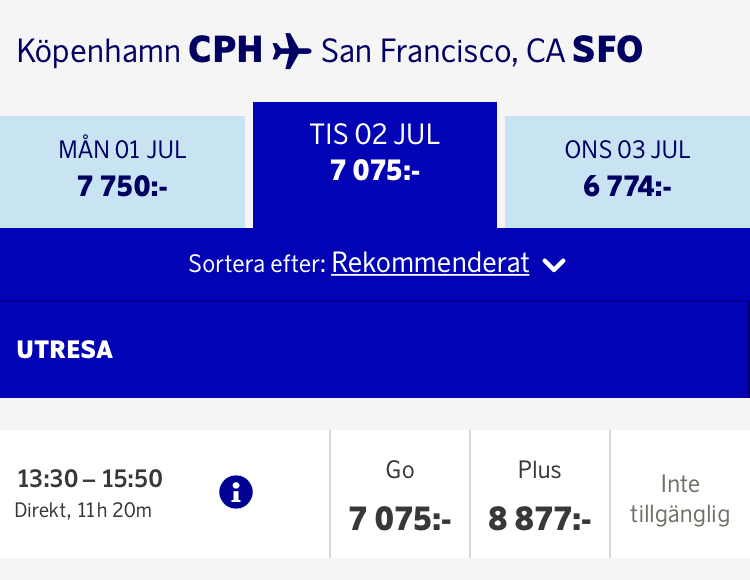Open flight info icon for 13:30 departure
The width and height of the screenshot is (750, 580).
236,492
